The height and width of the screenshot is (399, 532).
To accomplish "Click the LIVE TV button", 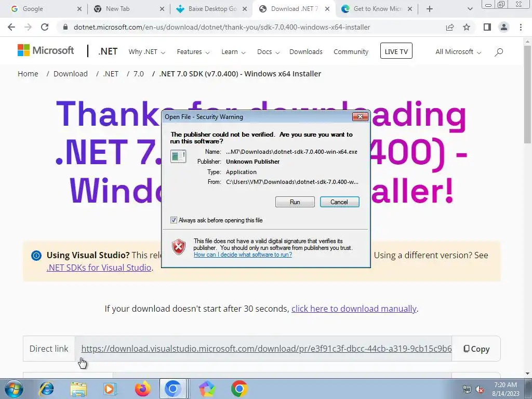I will [396, 51].
